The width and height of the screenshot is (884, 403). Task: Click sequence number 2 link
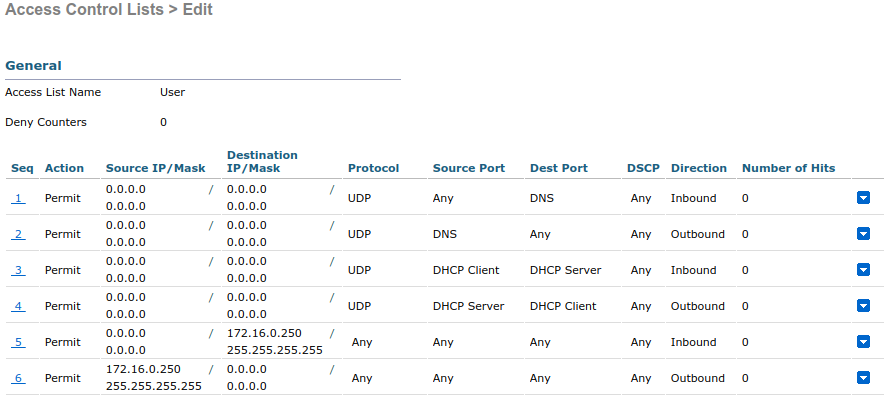point(18,234)
